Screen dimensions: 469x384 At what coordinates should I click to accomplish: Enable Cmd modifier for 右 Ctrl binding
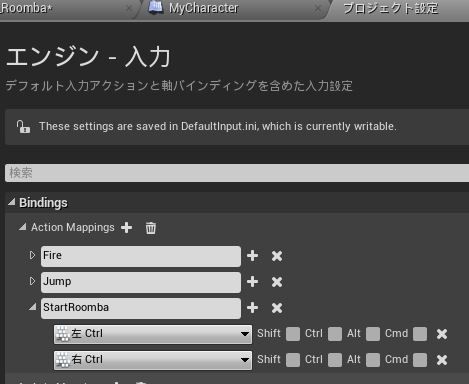(x=420, y=360)
